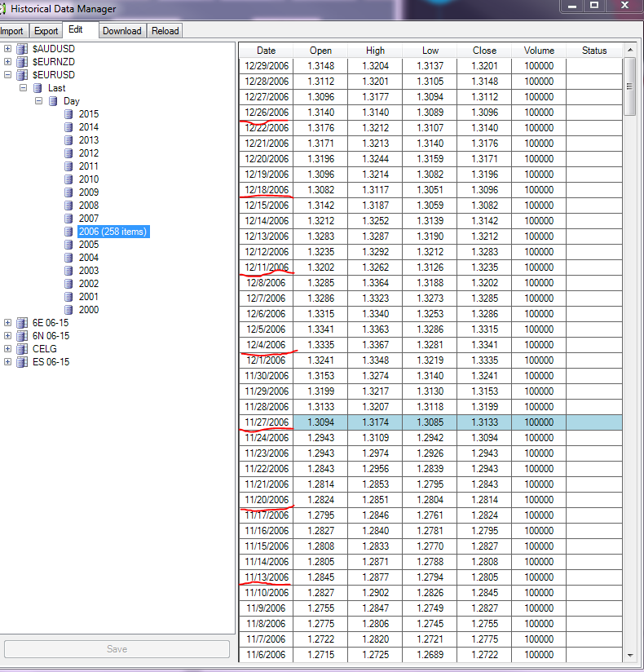
Task: Select the 12/29/2006 data row
Action: [267, 66]
